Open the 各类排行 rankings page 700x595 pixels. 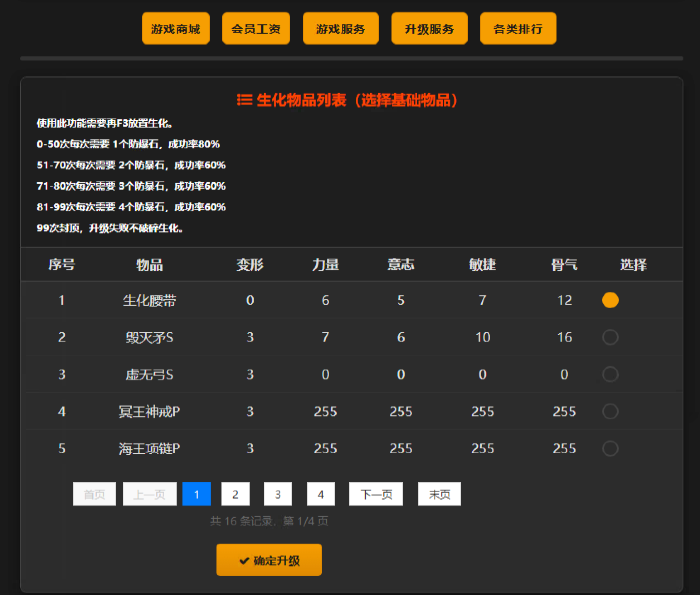click(x=518, y=28)
